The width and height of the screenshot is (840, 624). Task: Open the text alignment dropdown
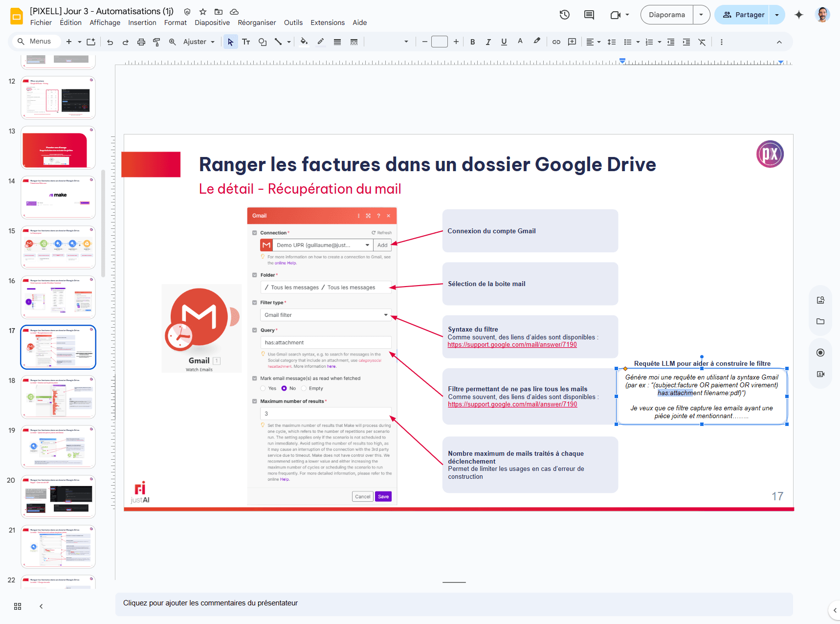pos(593,42)
